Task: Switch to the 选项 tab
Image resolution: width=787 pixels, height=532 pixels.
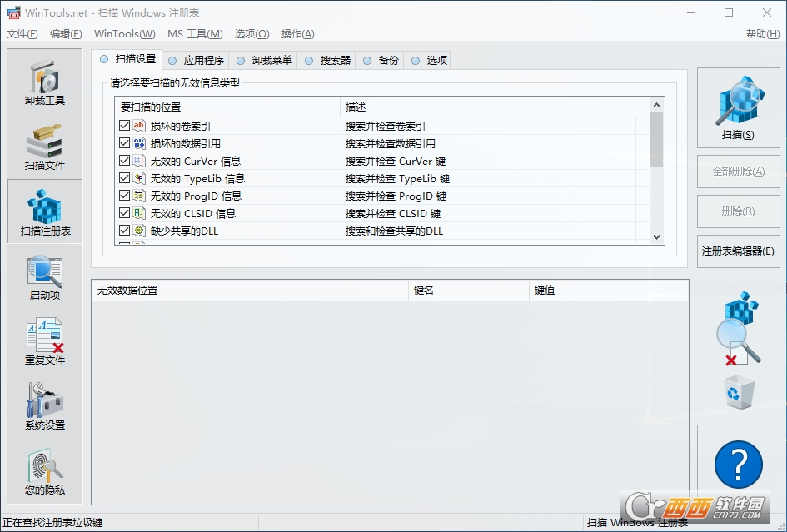Action: tap(429, 61)
